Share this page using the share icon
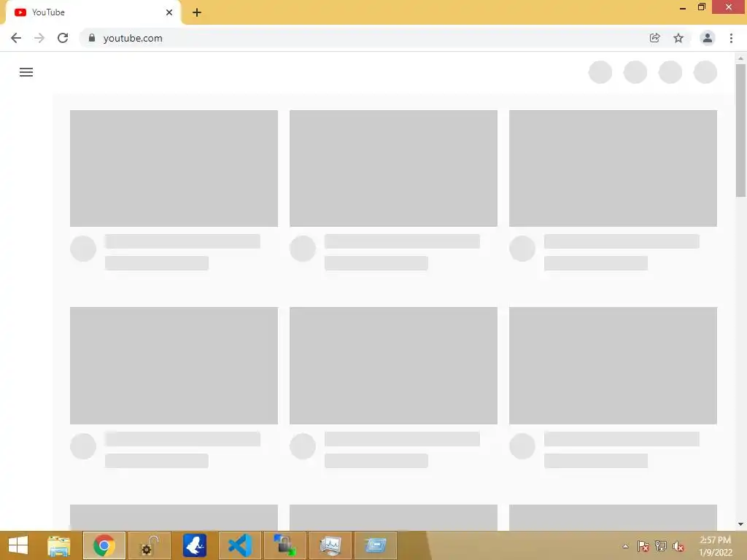747x560 pixels. click(654, 38)
